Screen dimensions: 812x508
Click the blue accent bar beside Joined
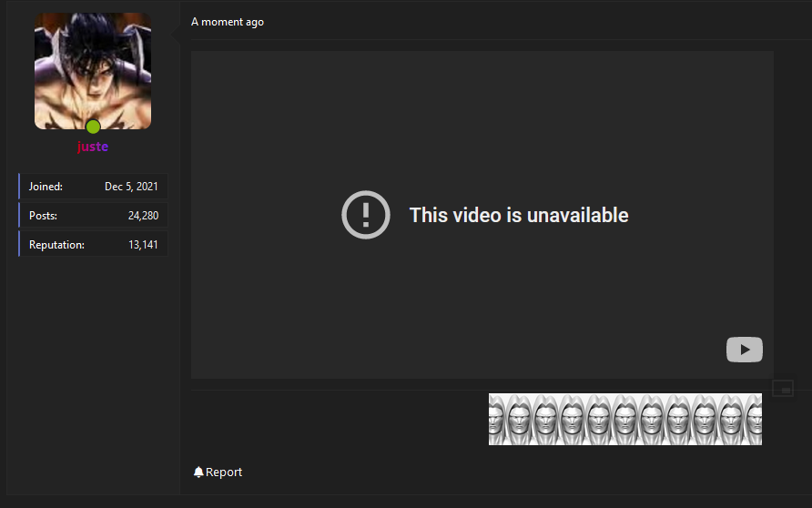pyautogui.click(x=19, y=187)
